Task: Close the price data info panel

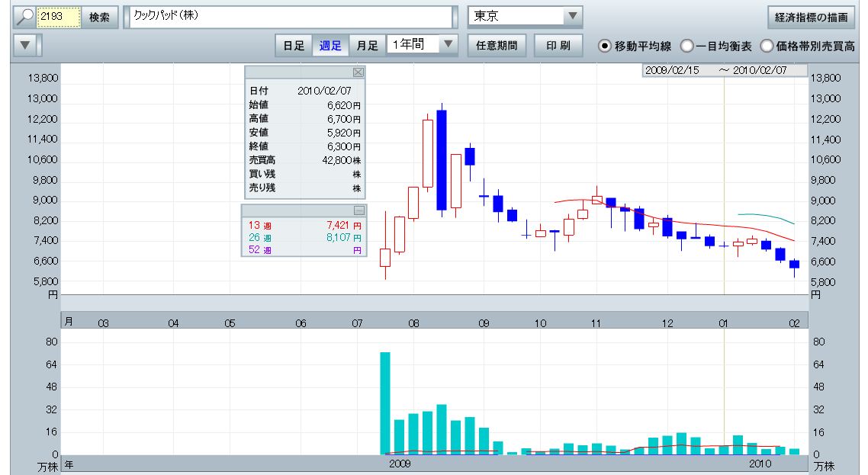Action: (x=358, y=72)
